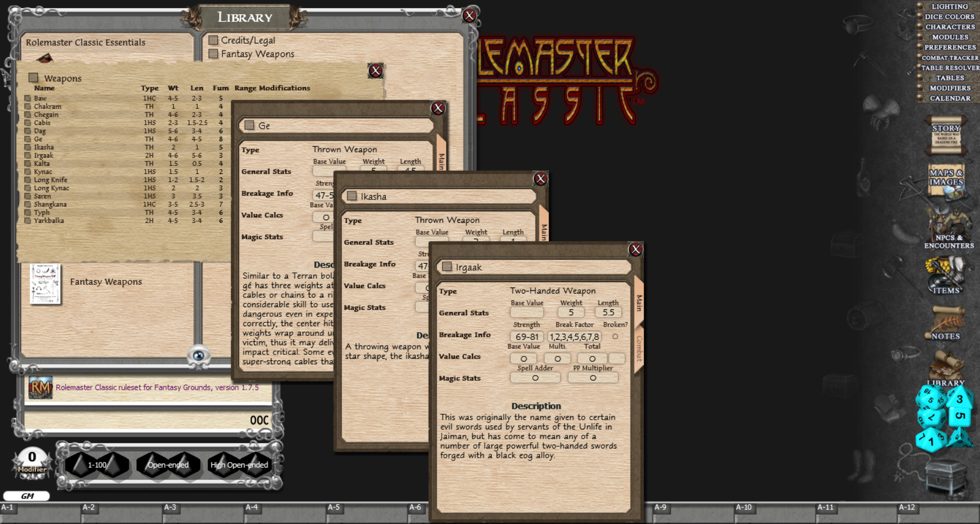
Task: Open the Combat Tracker button
Action: (x=949, y=58)
